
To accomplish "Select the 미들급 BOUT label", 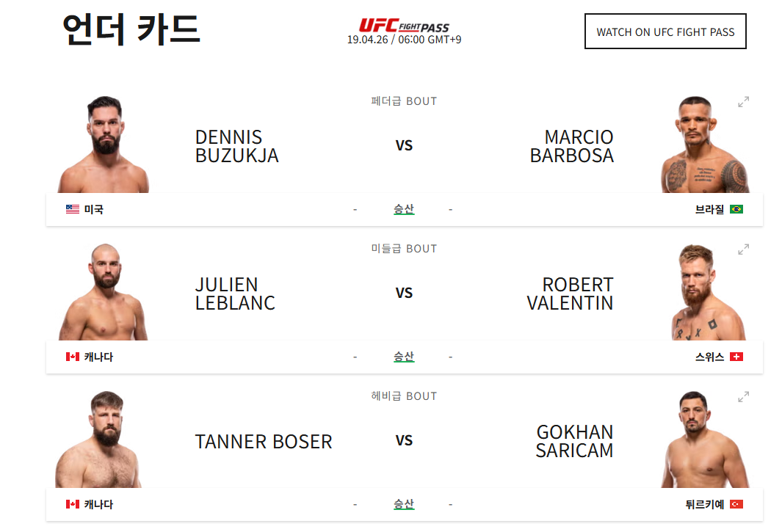I will 405,248.
